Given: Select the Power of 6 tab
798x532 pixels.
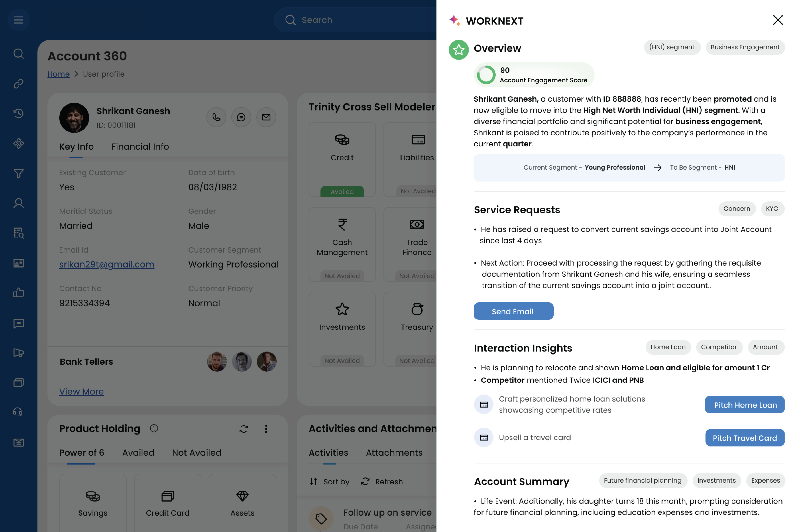Looking at the screenshot, I should click(82, 453).
